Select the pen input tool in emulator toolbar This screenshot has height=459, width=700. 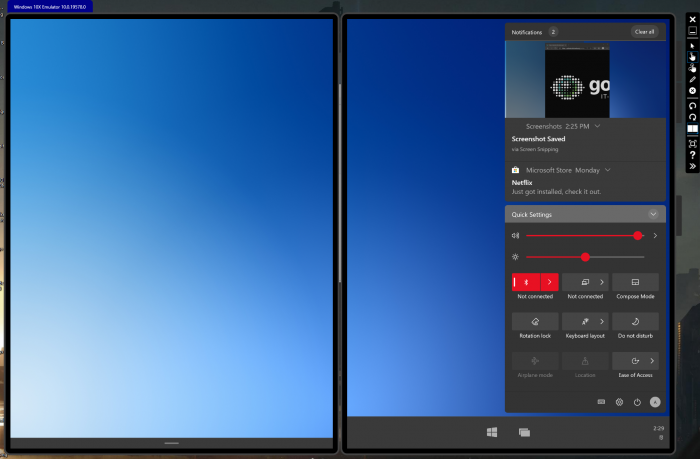coord(692,79)
